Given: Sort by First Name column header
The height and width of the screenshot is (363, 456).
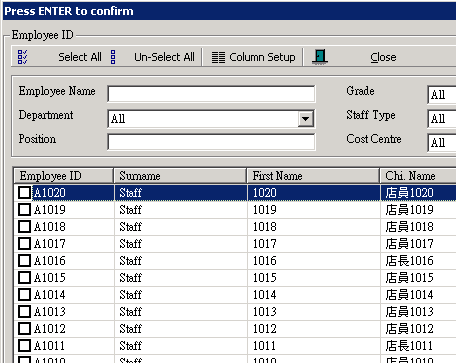Looking at the screenshot, I should pos(313,176).
